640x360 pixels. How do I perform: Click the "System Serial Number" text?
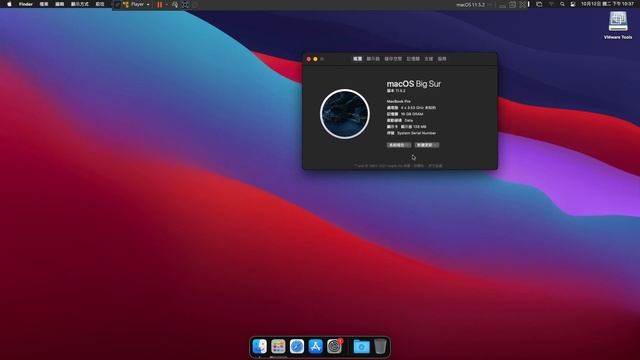click(417, 133)
